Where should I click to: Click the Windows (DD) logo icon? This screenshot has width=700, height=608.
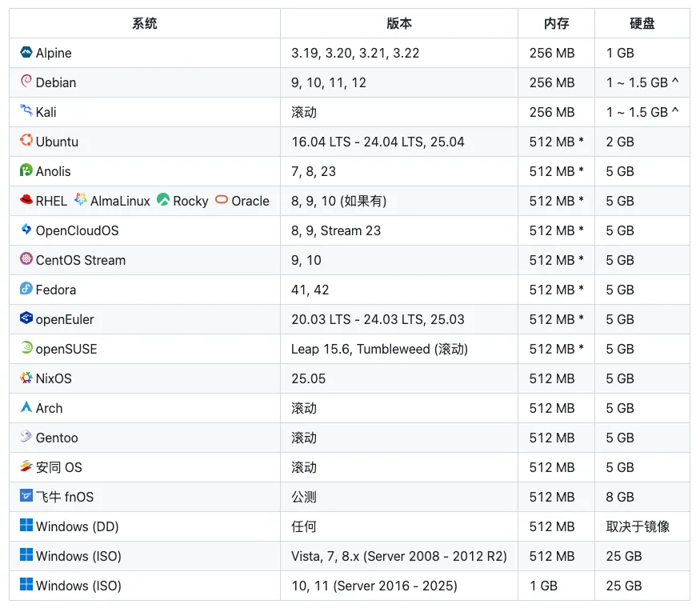click(26, 525)
